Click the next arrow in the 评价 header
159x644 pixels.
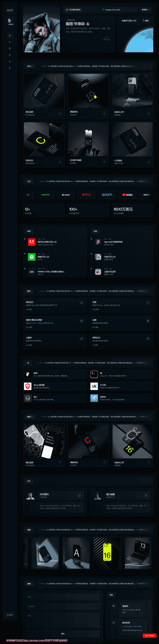click(x=149, y=481)
